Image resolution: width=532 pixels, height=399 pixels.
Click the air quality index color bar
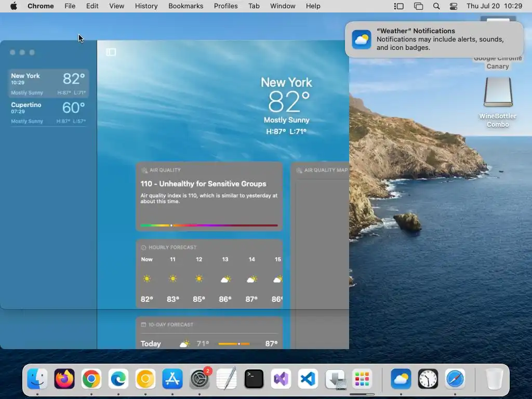pos(209,225)
